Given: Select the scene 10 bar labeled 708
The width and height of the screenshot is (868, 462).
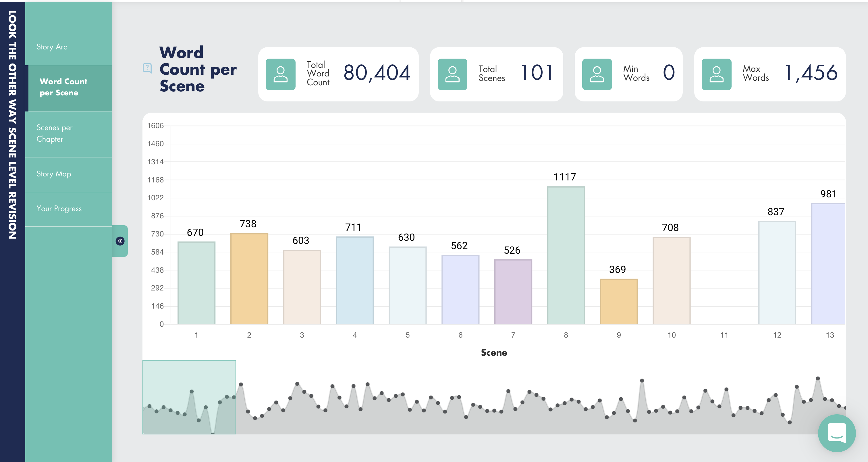Looking at the screenshot, I should 672,280.
